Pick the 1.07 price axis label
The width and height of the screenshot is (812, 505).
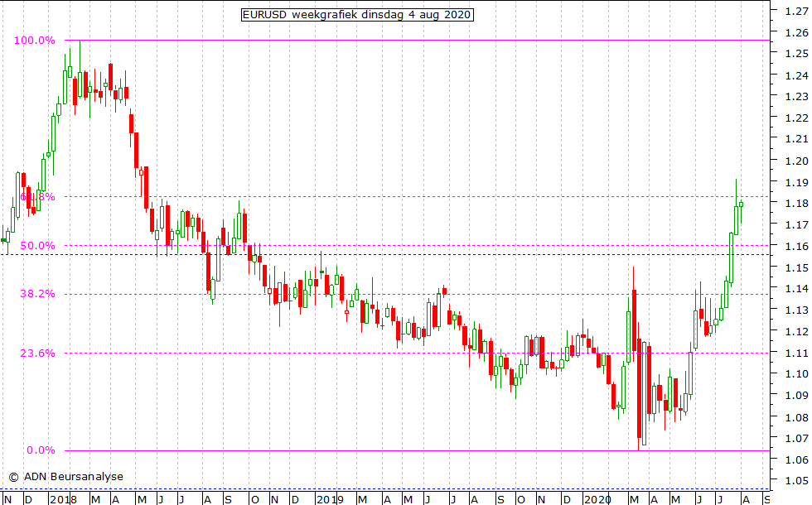(796, 439)
